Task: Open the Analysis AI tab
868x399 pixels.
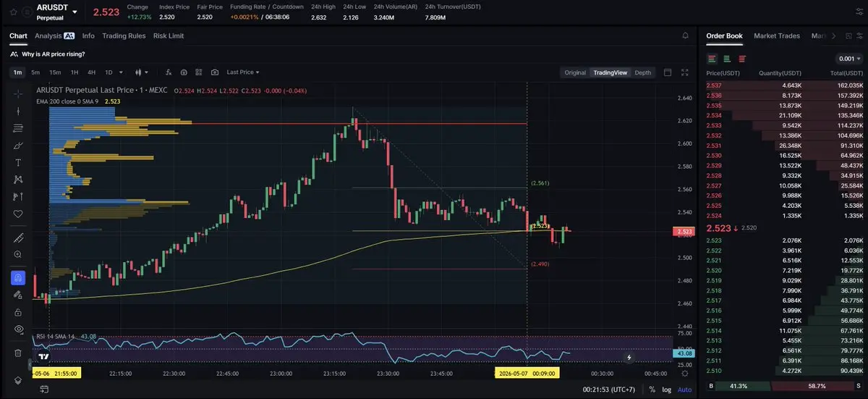Action: pos(54,35)
